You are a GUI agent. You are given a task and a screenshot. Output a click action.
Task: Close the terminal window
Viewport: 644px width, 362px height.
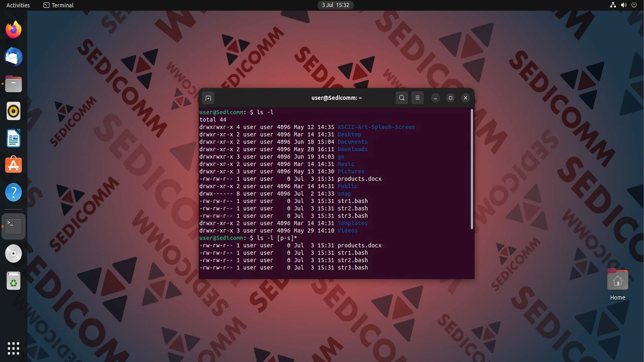point(466,98)
